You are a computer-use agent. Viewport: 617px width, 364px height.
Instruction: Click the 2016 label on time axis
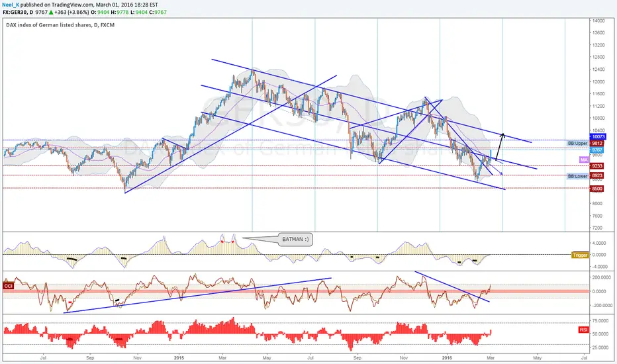click(447, 357)
